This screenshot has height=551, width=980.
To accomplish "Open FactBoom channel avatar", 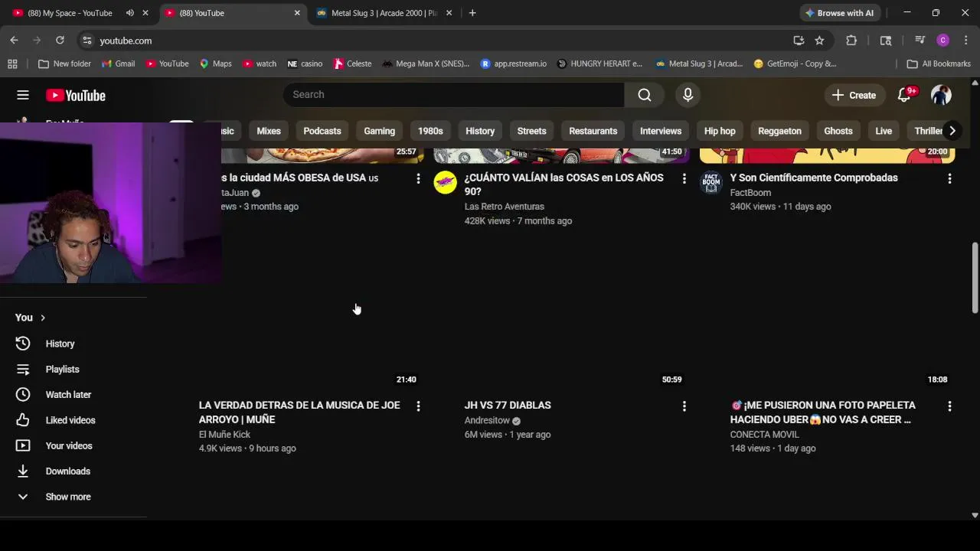I will coord(711,182).
